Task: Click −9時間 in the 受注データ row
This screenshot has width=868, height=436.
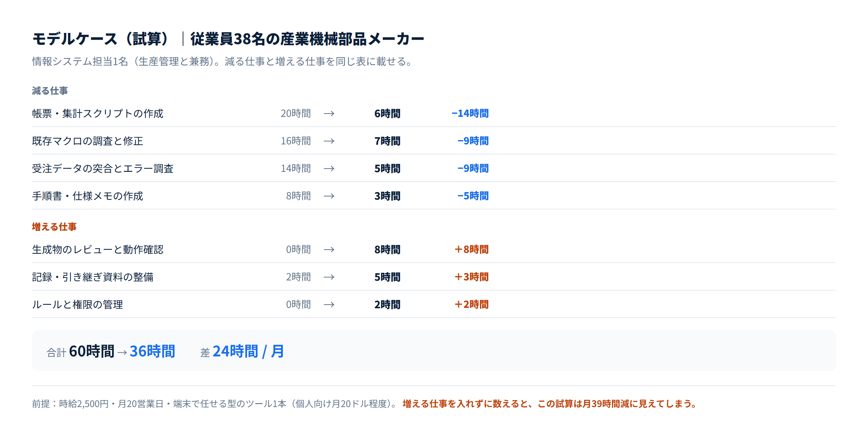Action: pyautogui.click(x=473, y=169)
